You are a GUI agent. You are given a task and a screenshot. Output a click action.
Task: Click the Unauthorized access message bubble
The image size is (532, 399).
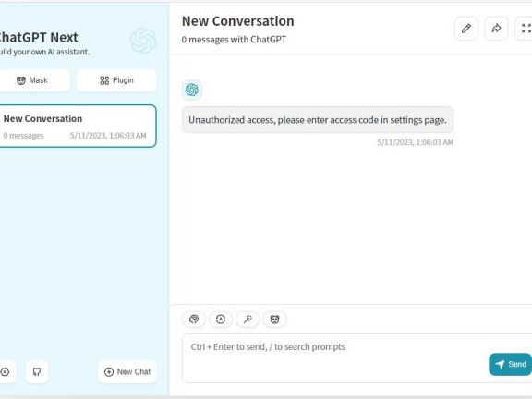(318, 120)
